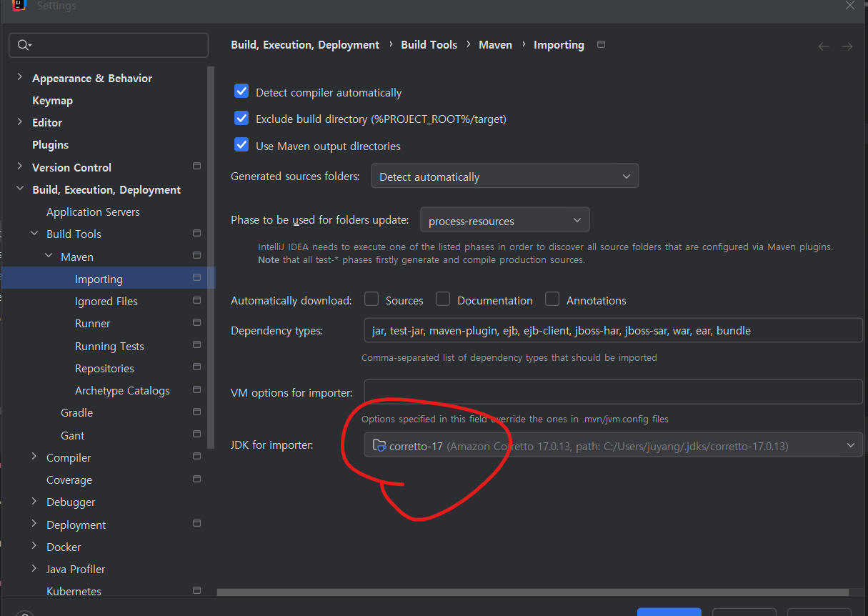Select Coverage settings item
Viewport: 868px width, 616px height.
[69, 480]
